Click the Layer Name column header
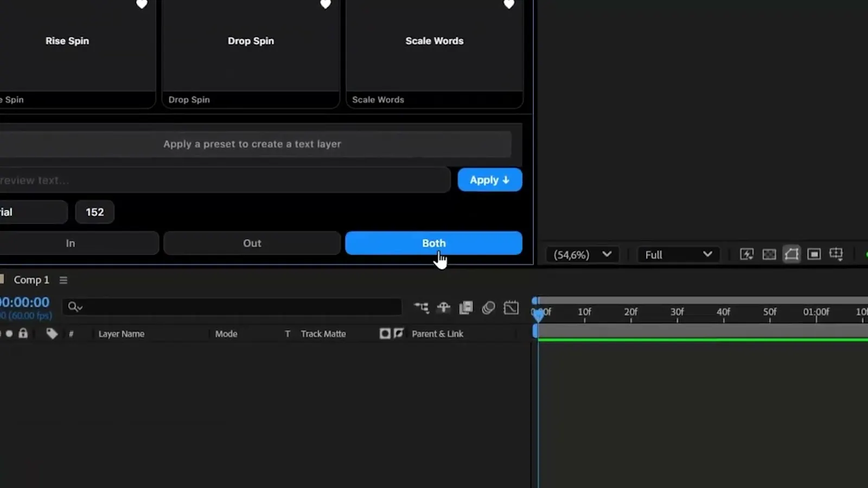 coord(122,334)
